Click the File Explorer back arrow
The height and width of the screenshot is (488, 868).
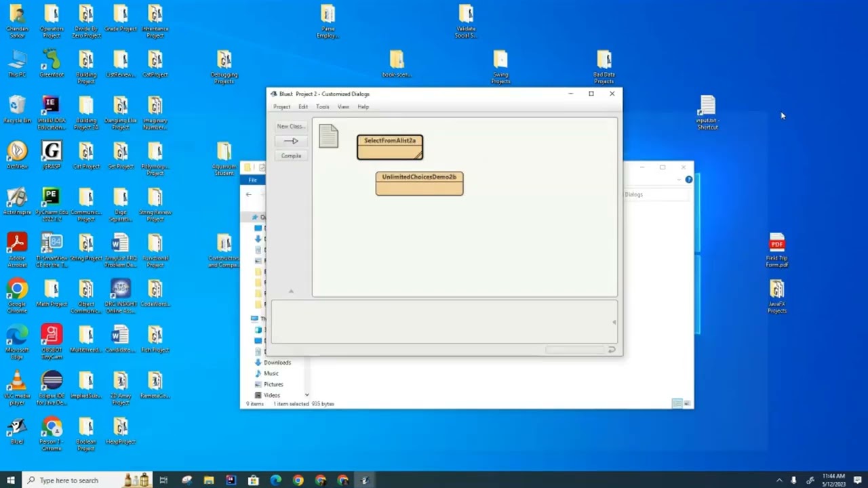[248, 195]
